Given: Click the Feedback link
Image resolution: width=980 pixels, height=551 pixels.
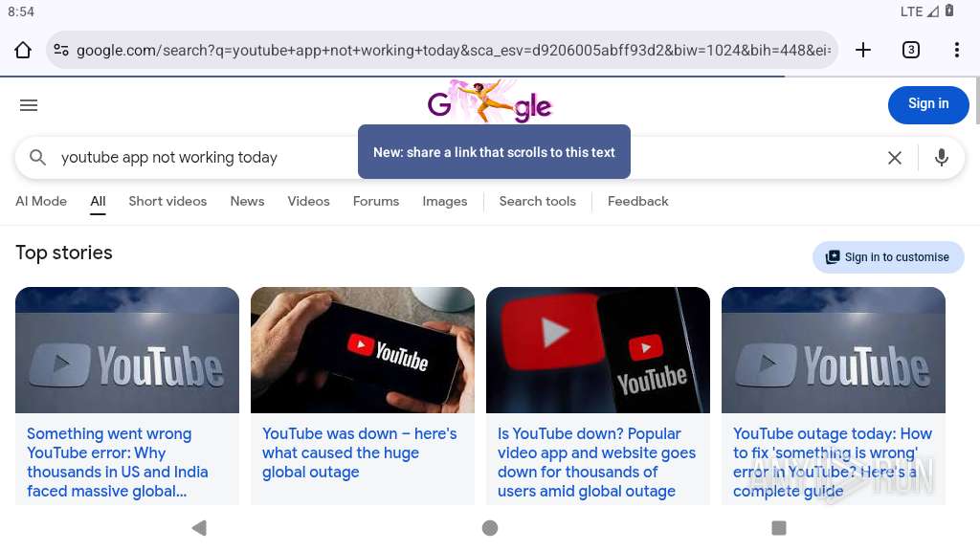Looking at the screenshot, I should 638,201.
